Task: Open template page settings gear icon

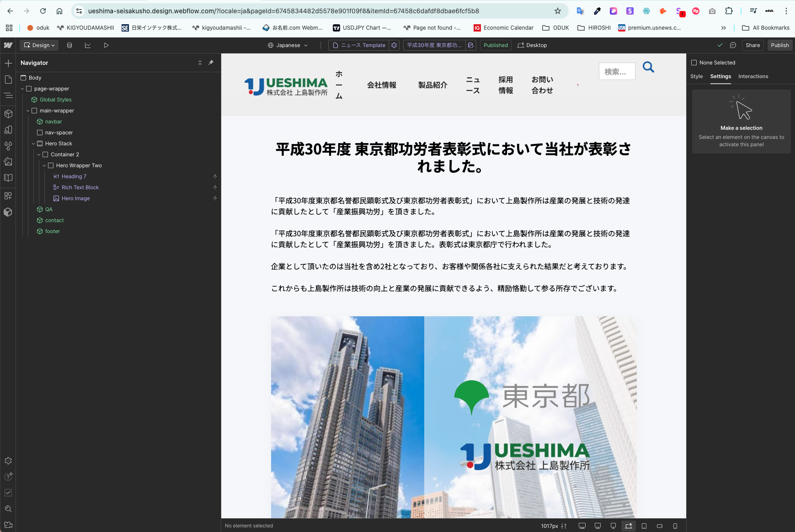Action: (394, 45)
